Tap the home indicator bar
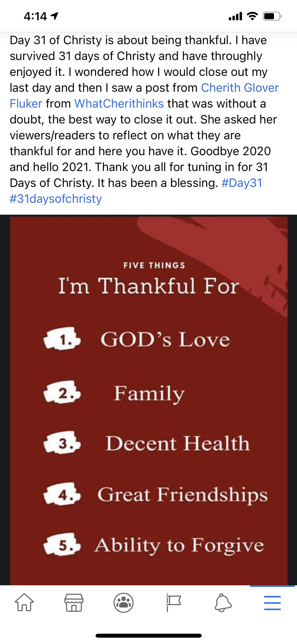This screenshot has width=297, height=644. pyautogui.click(x=148, y=636)
